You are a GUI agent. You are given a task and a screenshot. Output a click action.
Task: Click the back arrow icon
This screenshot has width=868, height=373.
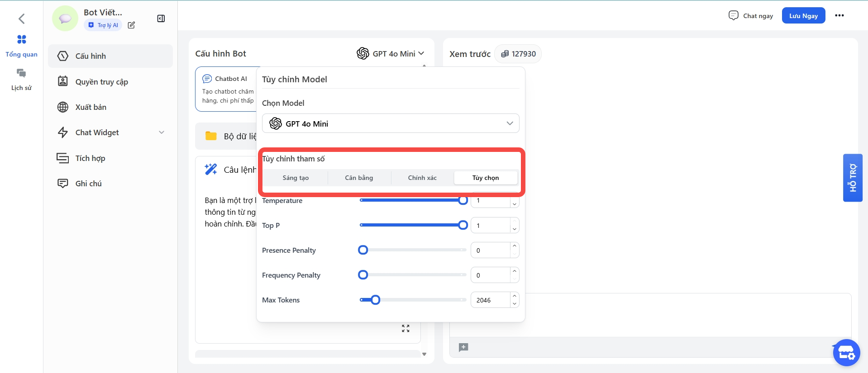pyautogui.click(x=21, y=19)
